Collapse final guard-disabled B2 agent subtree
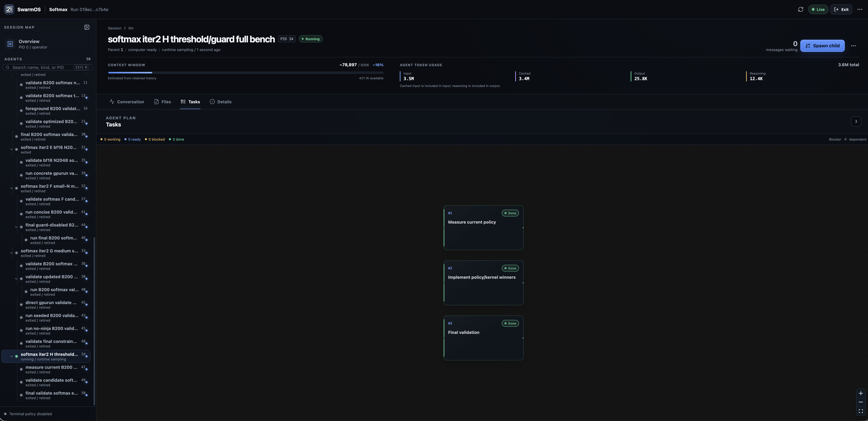Viewport: 868px width, 421px height. point(16,227)
